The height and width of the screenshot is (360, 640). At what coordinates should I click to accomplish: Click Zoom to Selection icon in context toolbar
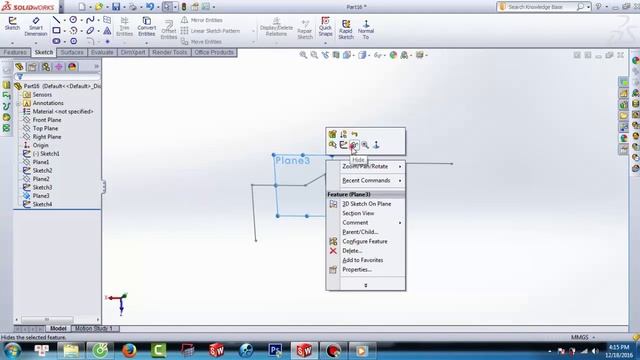(365, 145)
